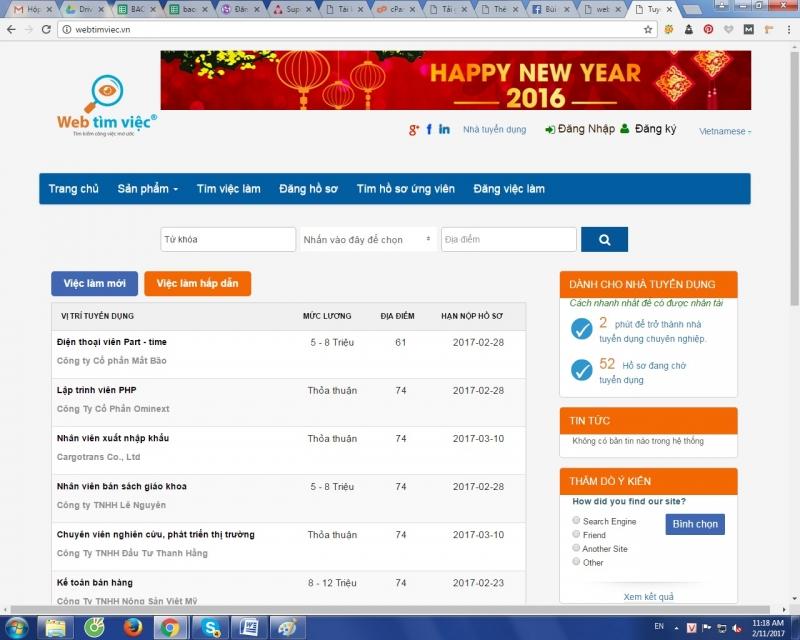
Task: Open the Google Plus social icon
Action: click(x=414, y=130)
